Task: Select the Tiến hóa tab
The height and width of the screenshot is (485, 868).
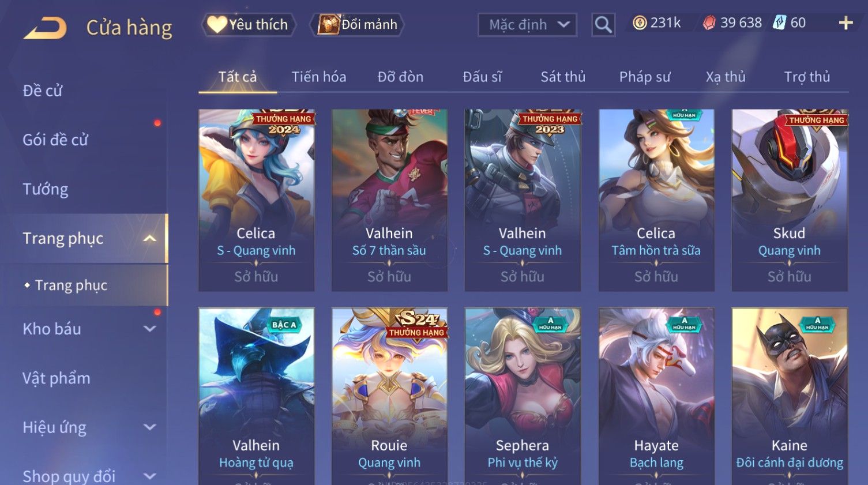Action: point(319,77)
